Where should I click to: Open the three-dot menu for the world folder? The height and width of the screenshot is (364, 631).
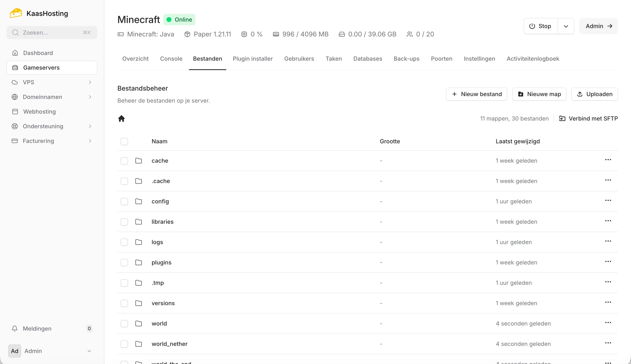[608, 322]
